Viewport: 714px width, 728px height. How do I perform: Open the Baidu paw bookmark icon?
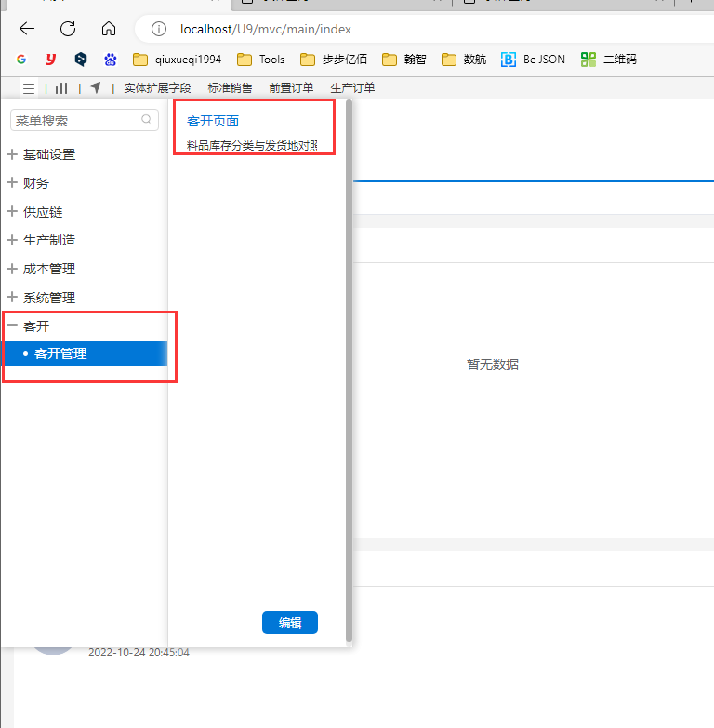[111, 60]
